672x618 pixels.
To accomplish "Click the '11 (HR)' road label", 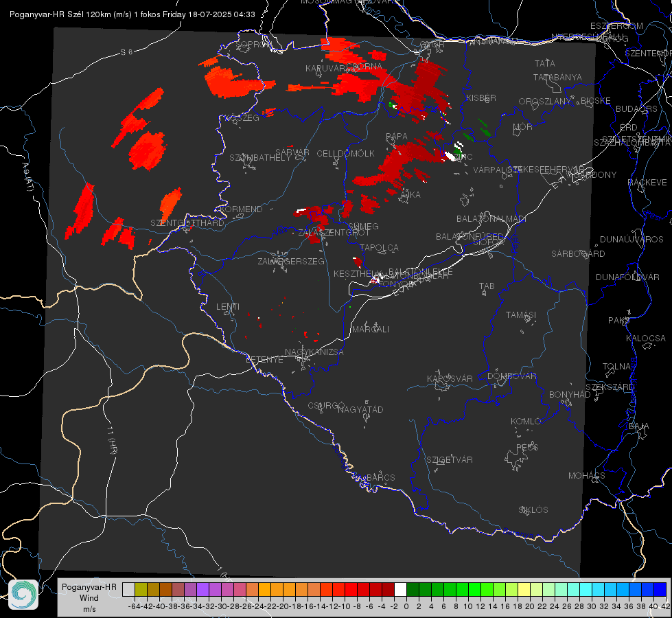I will 111,440.
